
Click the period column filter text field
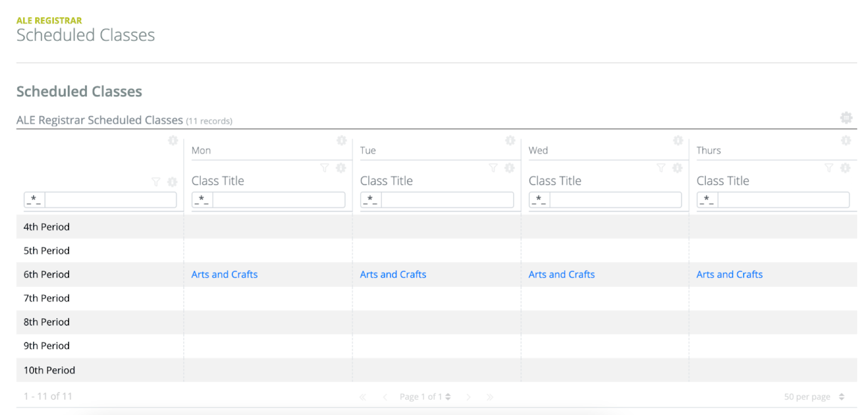coord(110,200)
